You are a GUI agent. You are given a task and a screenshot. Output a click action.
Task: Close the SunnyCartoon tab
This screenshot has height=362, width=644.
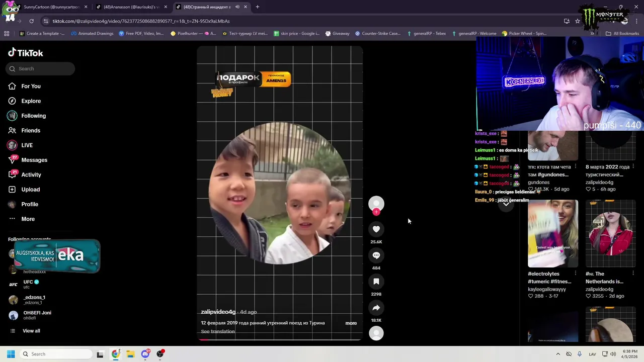click(x=86, y=7)
